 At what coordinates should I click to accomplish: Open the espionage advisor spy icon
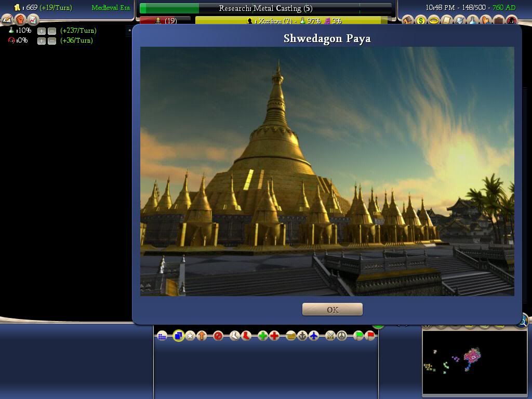click(x=512, y=20)
